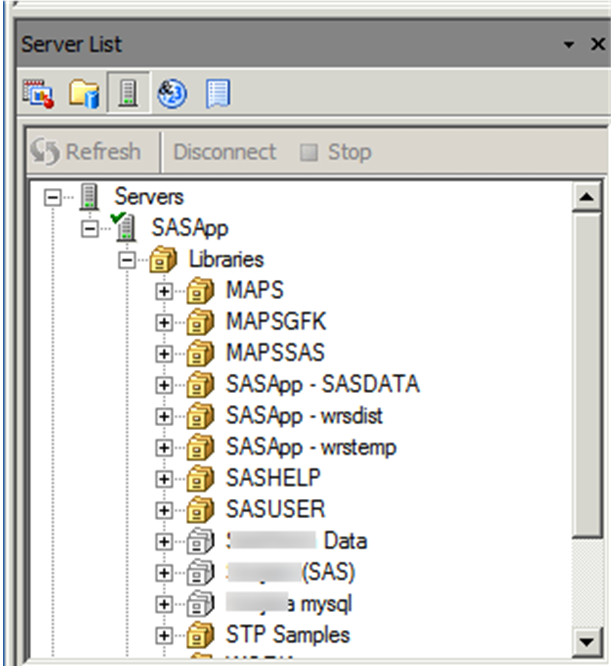611x667 pixels.
Task: Open the blue list pane icon
Action: (219, 93)
